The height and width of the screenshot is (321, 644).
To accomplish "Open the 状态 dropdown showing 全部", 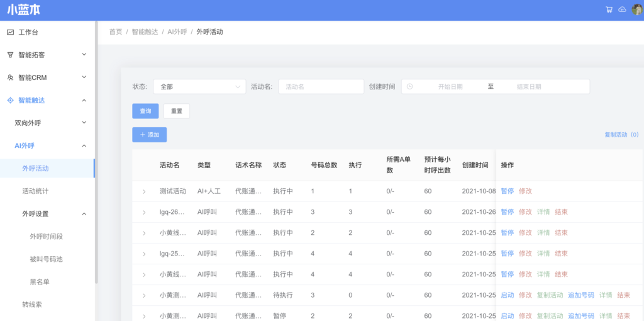I will click(x=199, y=87).
